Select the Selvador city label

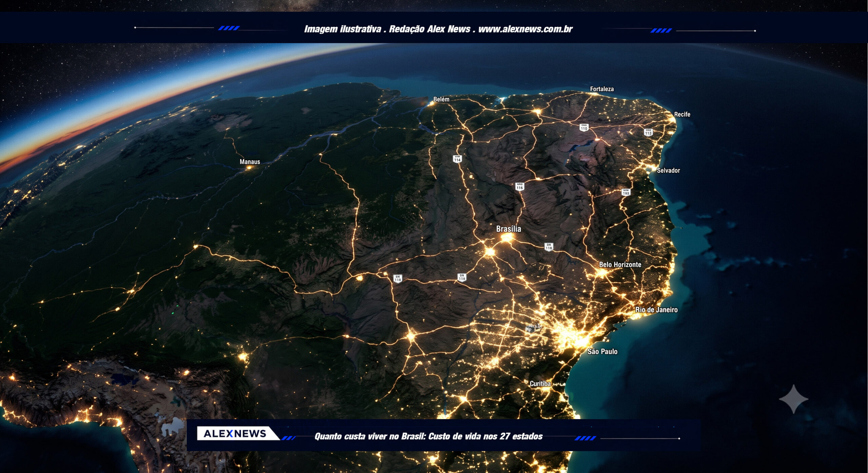pos(668,170)
